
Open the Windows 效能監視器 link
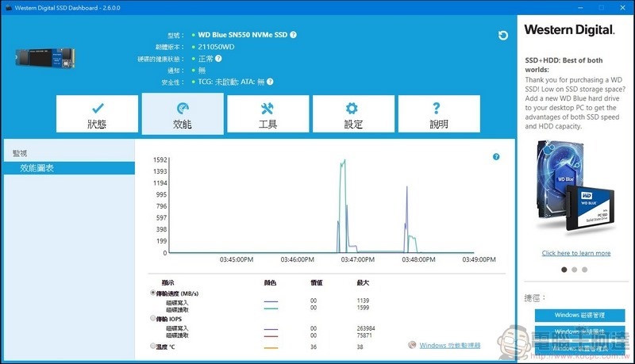coord(449,346)
